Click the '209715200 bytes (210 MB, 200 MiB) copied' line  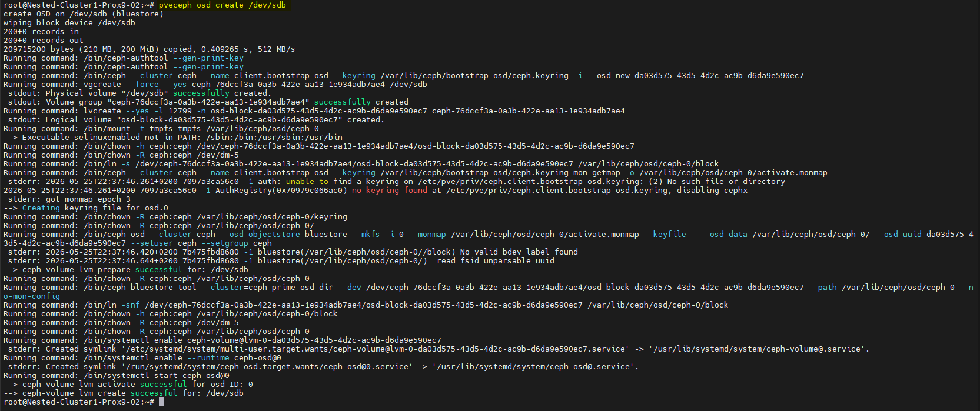[x=150, y=49]
